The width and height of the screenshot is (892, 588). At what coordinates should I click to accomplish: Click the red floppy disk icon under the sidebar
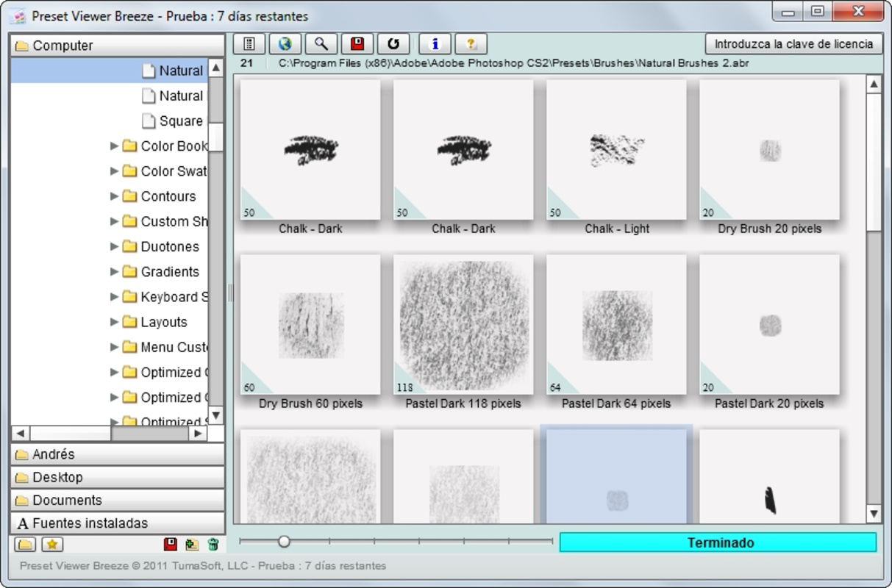(x=171, y=545)
